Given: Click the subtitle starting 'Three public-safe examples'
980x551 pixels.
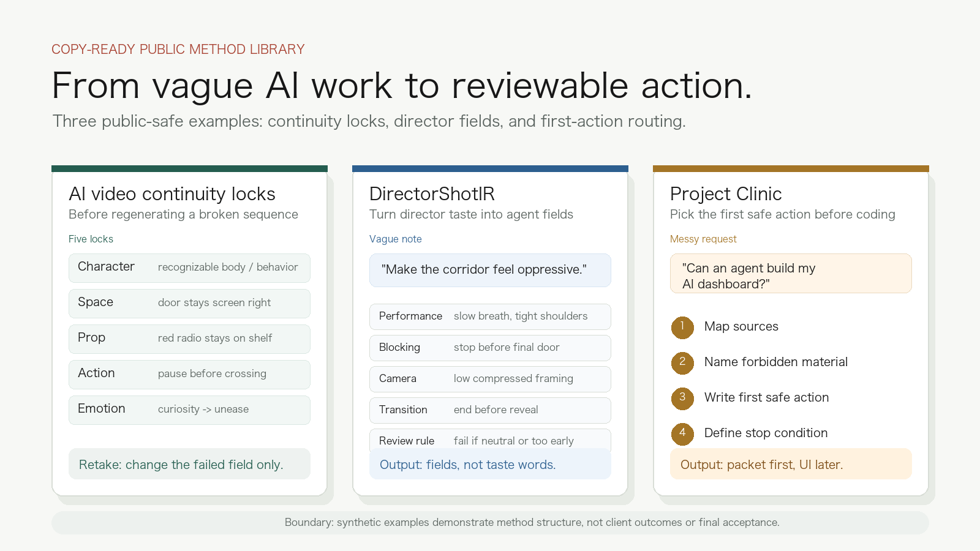Looking at the screenshot, I should point(369,121).
